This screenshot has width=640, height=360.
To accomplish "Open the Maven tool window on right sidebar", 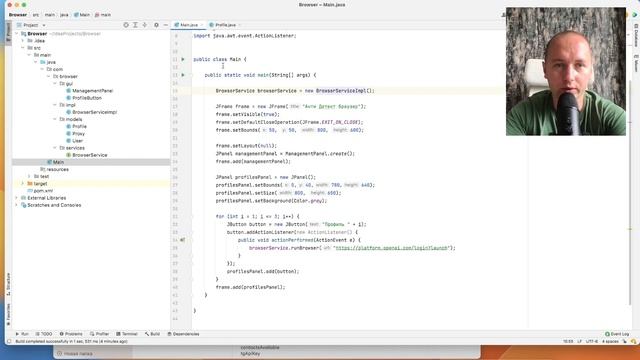I will coord(636,63).
